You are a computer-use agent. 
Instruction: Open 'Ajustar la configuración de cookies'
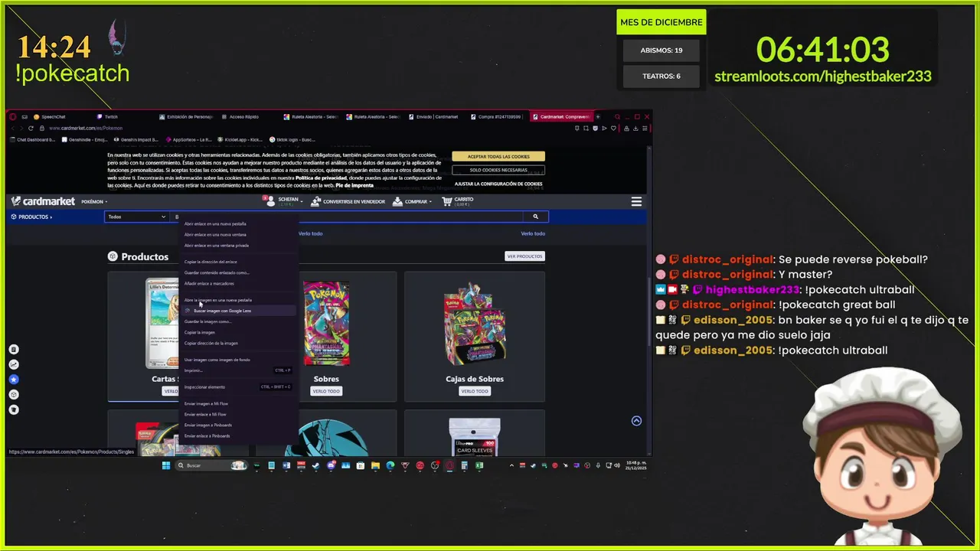pos(498,184)
